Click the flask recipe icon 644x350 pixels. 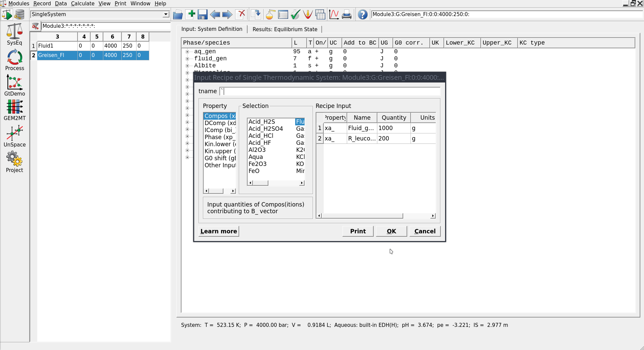(270, 14)
